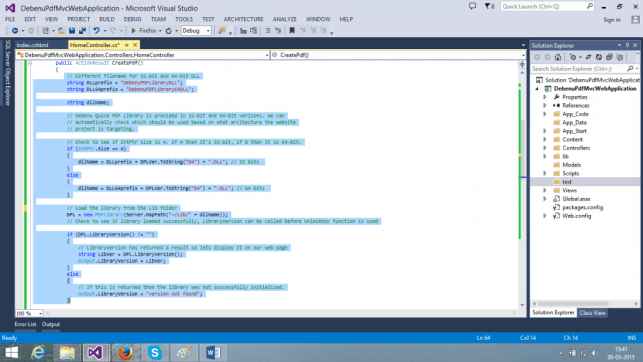The width and height of the screenshot is (643, 362).
Task: Open the Error List panel tab
Action: tap(25, 324)
